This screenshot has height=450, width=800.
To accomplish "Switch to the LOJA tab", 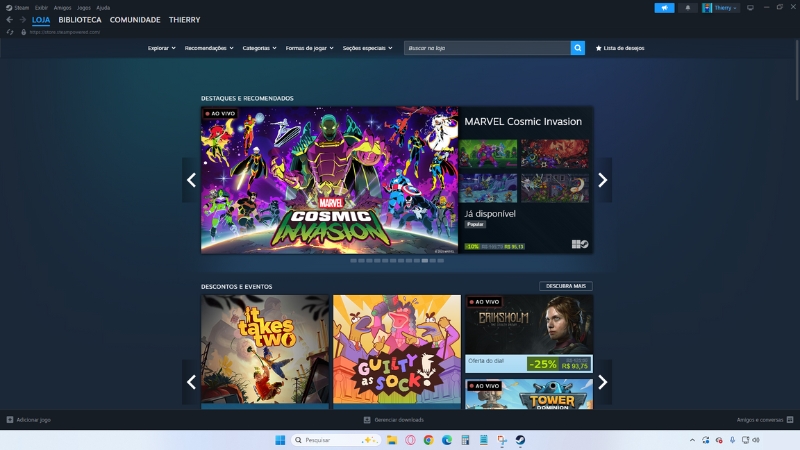I will point(41,20).
